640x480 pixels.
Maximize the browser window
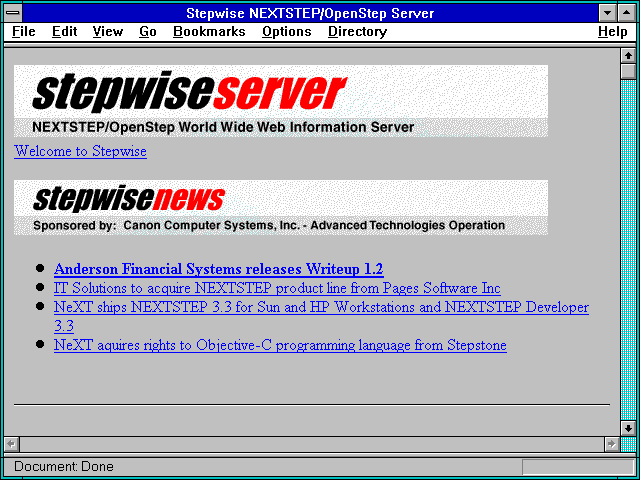[626, 13]
